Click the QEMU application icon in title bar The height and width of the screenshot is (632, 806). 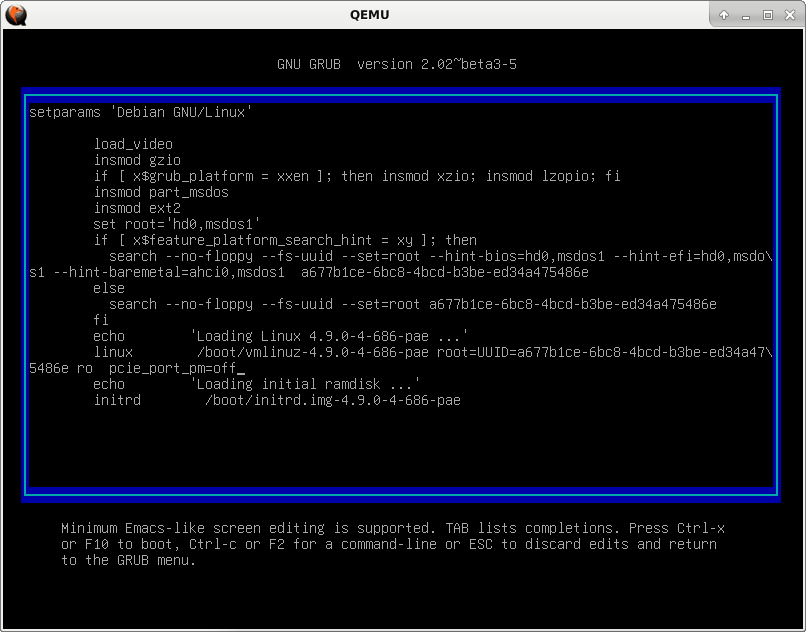click(15, 15)
